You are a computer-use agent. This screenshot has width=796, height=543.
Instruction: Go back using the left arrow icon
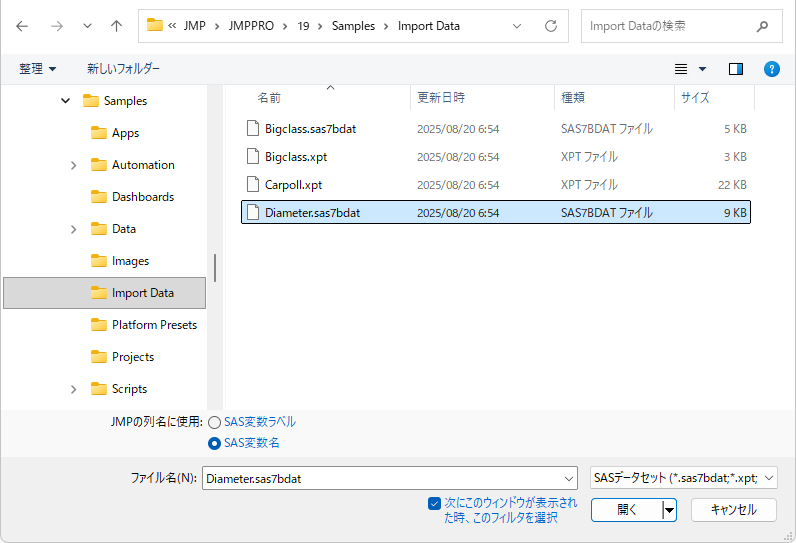click(22, 26)
